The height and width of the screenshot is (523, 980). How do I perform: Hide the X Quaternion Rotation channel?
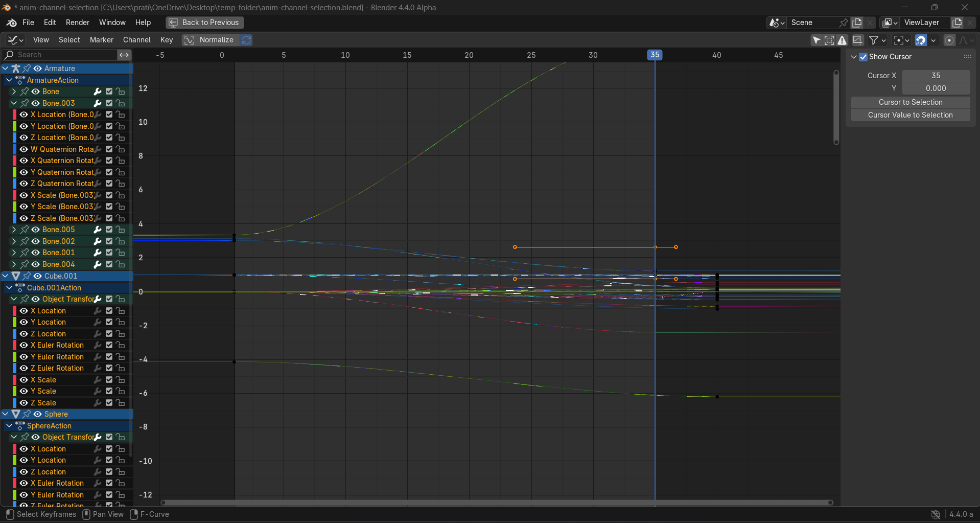click(x=24, y=161)
